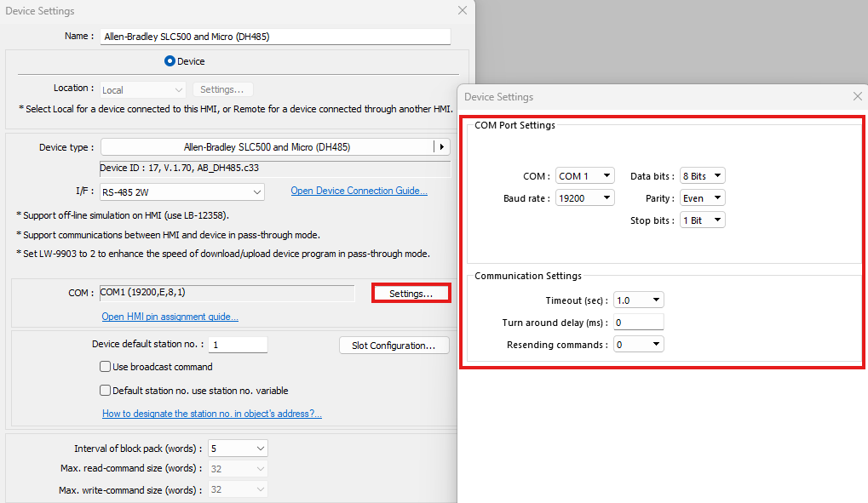This screenshot has width=868, height=503.
Task: Open the Stop bits dropdown
Action: (x=702, y=220)
